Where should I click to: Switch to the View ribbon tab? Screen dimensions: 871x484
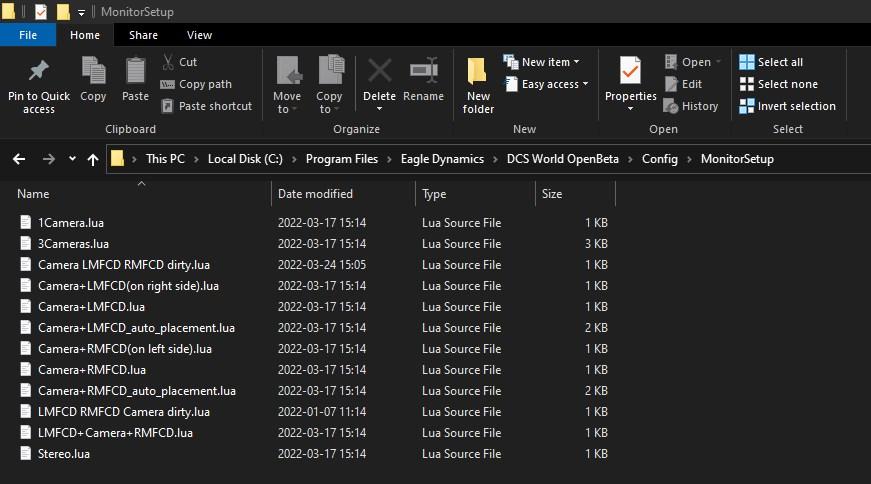tap(199, 35)
